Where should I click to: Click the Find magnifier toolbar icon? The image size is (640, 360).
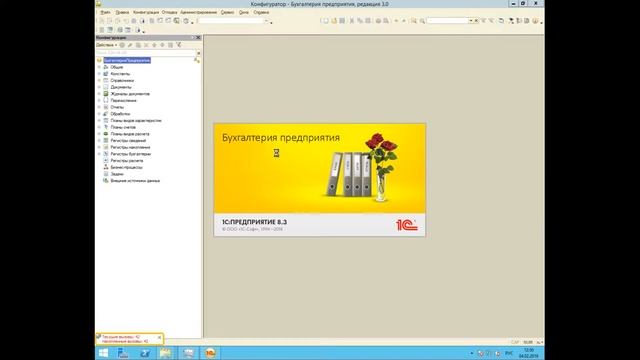pyautogui.click(x=422, y=20)
